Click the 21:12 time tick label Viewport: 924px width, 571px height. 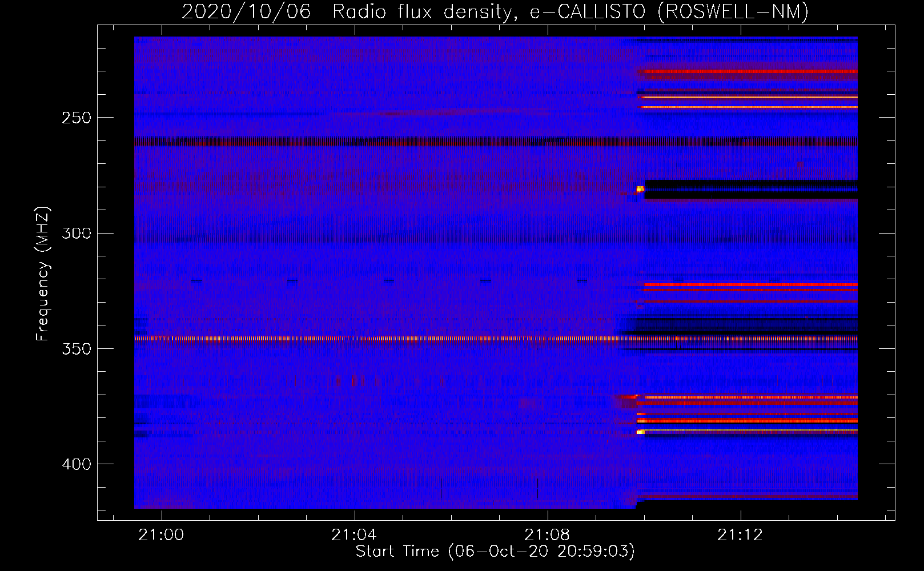click(740, 535)
